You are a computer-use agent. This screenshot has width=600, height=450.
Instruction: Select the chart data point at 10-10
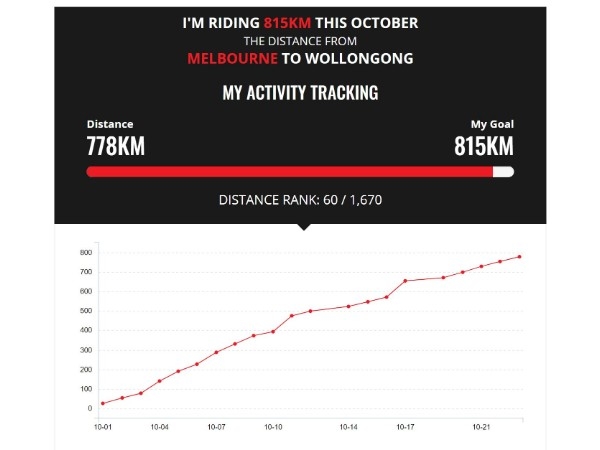(x=273, y=332)
